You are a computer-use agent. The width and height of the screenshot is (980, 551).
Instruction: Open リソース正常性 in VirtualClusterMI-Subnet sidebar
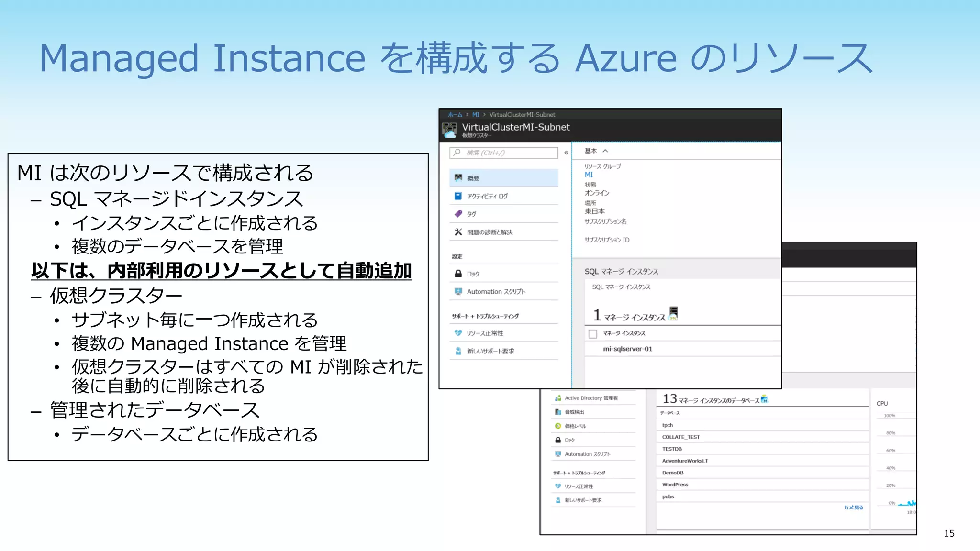504,333
